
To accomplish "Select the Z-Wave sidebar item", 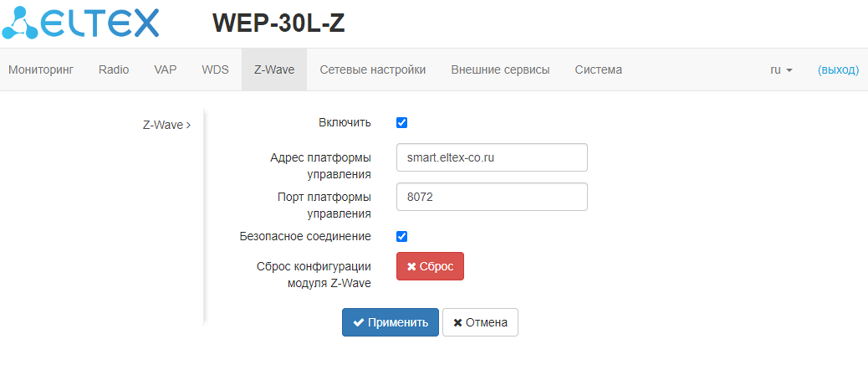I will 166,125.
